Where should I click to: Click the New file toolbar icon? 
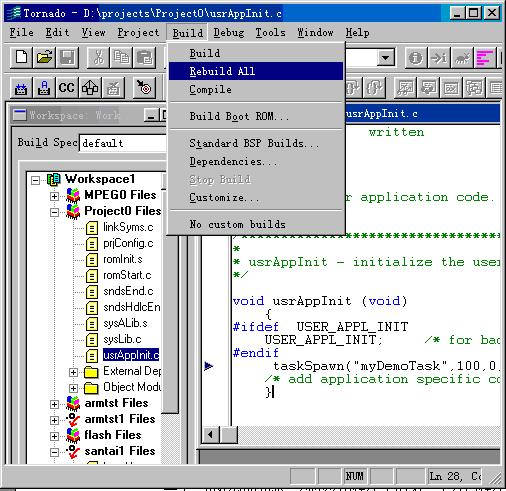21,58
